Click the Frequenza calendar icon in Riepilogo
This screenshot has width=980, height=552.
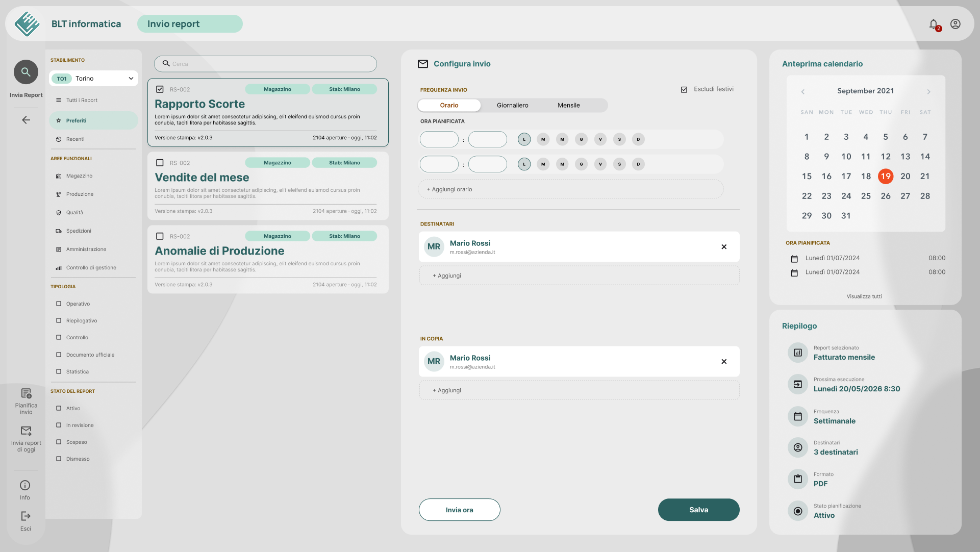point(798,416)
